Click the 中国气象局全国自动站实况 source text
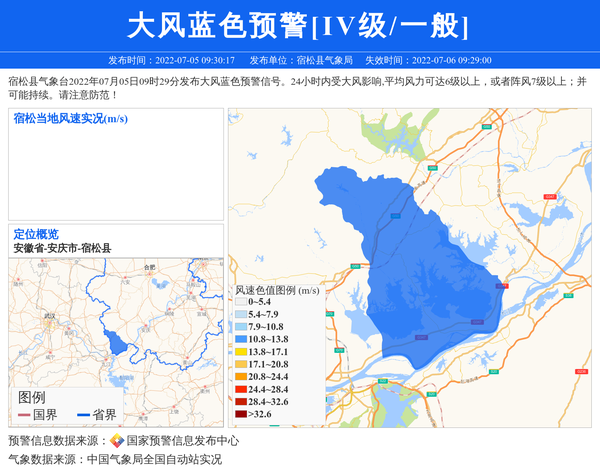This screenshot has width=600, height=471. coord(154,459)
